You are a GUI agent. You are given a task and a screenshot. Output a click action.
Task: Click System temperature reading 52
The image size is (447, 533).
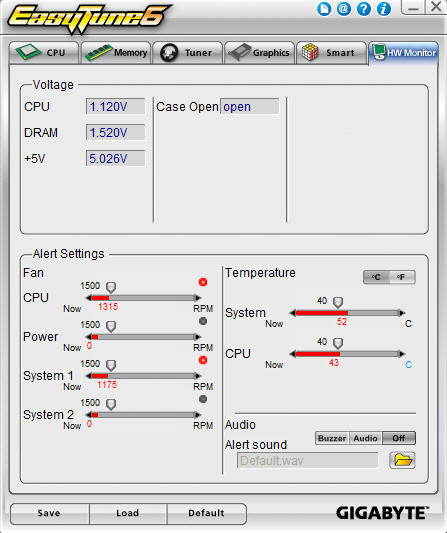click(x=342, y=322)
